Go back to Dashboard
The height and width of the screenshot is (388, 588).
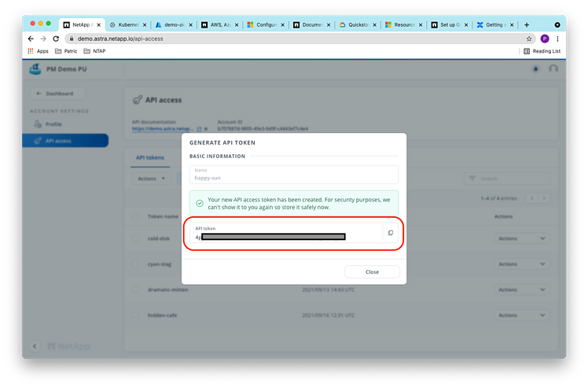(57, 94)
